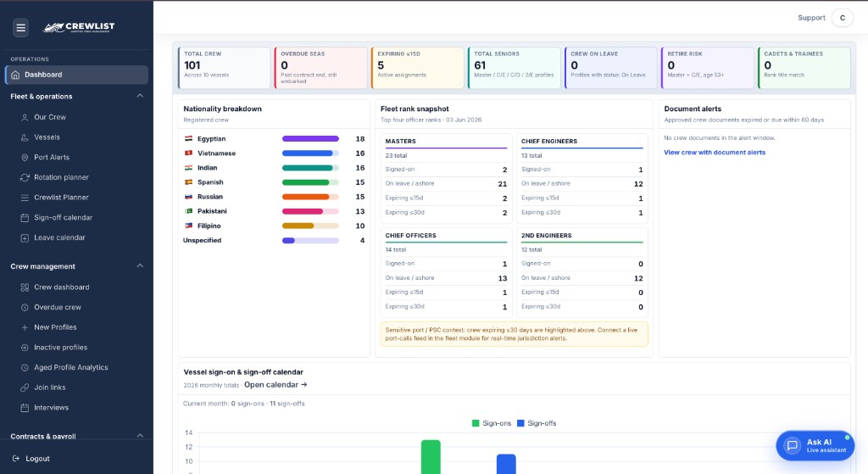Collapse the Fleet & operations section
The image size is (868, 474).
140,96
